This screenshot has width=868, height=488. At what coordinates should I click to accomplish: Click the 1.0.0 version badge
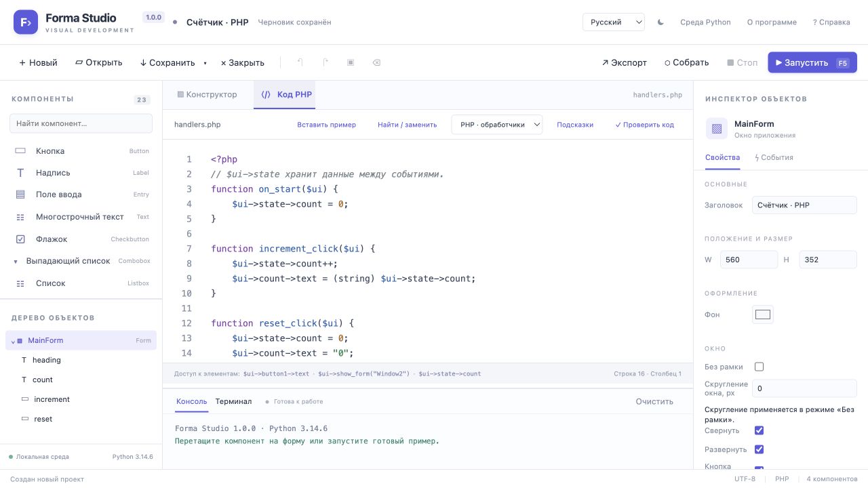click(x=153, y=18)
